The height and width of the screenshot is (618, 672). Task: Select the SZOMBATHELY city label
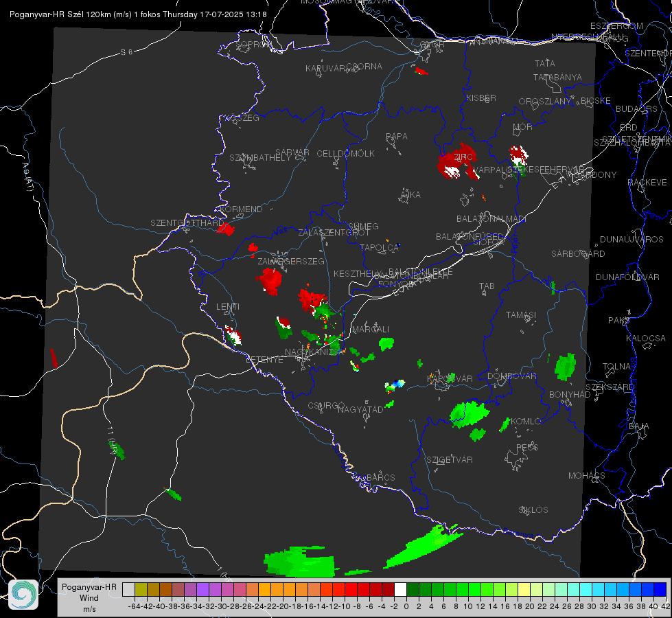pos(260,158)
